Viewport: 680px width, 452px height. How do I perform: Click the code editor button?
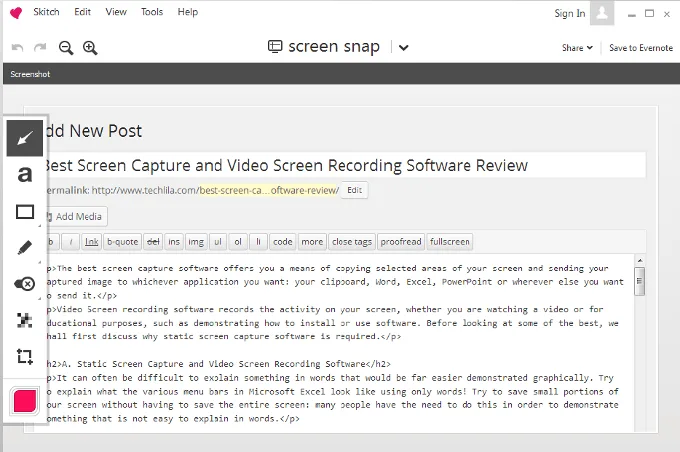point(283,242)
